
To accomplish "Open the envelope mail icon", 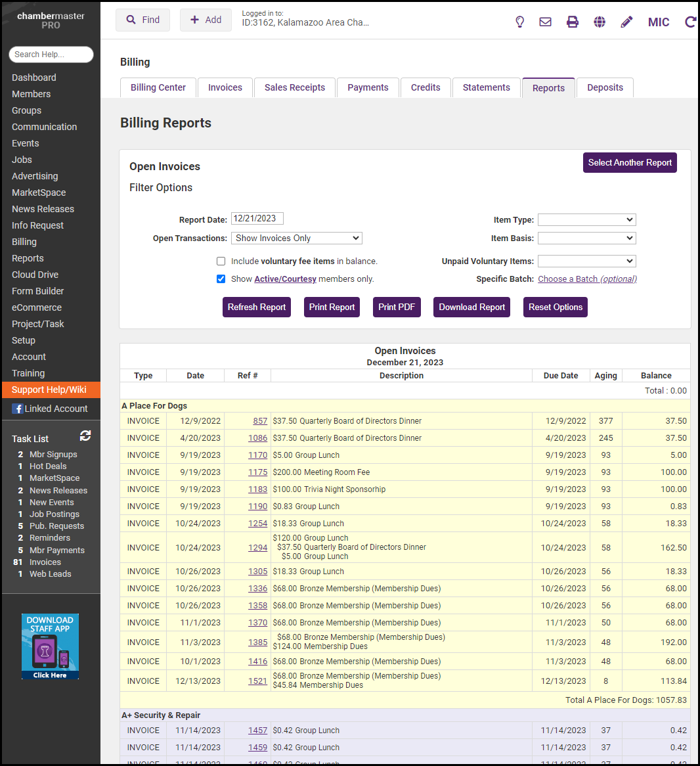I will 545,22.
